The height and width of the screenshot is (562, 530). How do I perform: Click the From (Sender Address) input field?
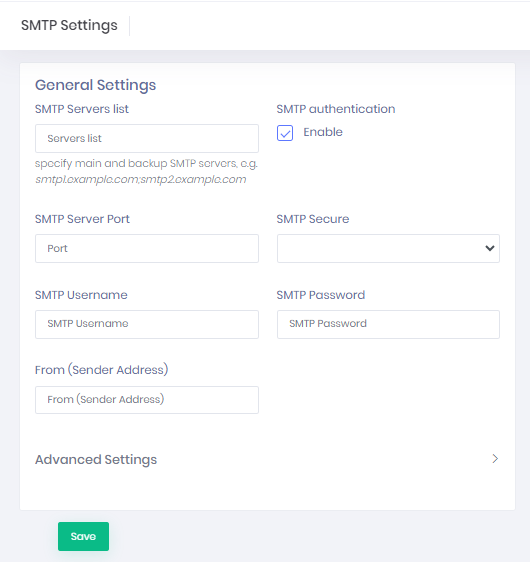(147, 400)
